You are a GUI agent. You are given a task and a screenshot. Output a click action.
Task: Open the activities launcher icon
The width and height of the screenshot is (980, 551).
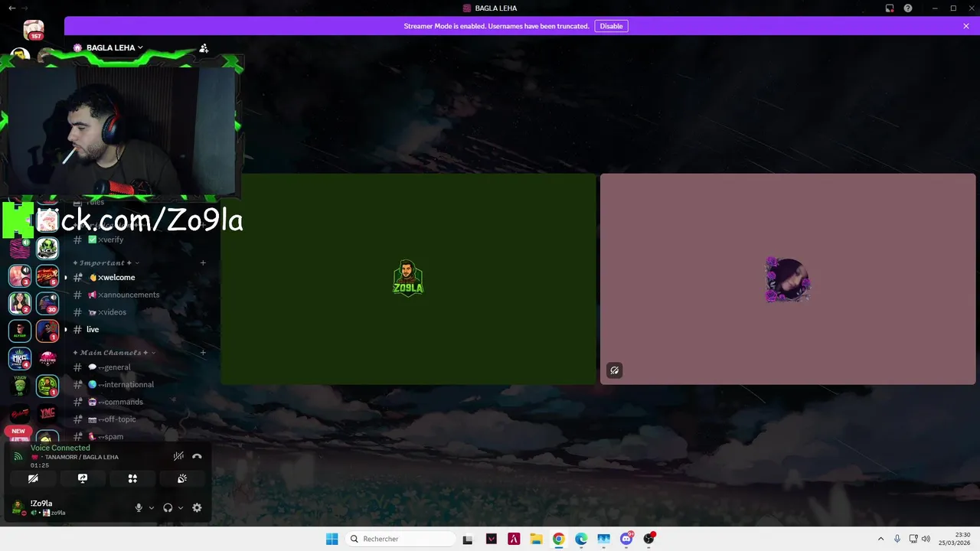coord(132,478)
